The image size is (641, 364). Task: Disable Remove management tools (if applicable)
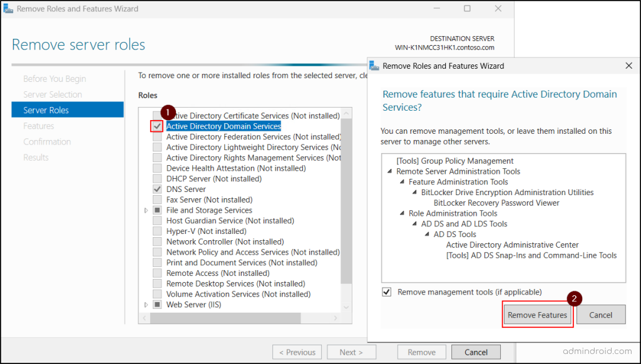pos(387,291)
